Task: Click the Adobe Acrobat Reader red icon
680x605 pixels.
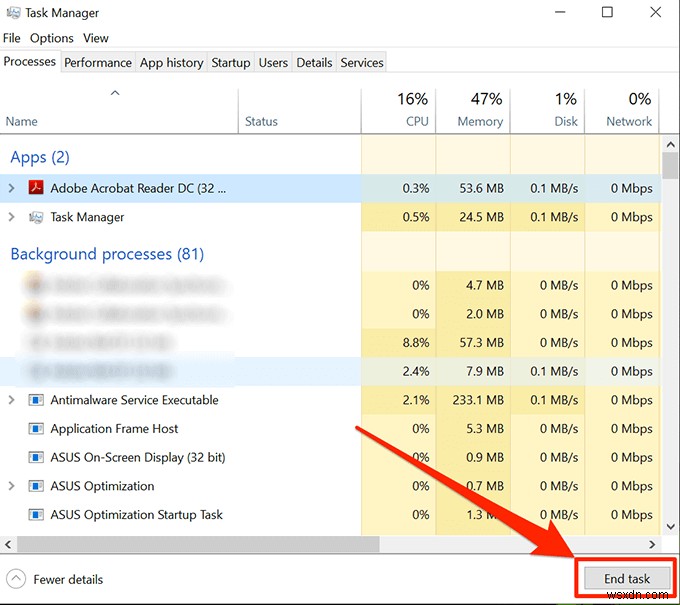Action: point(36,188)
